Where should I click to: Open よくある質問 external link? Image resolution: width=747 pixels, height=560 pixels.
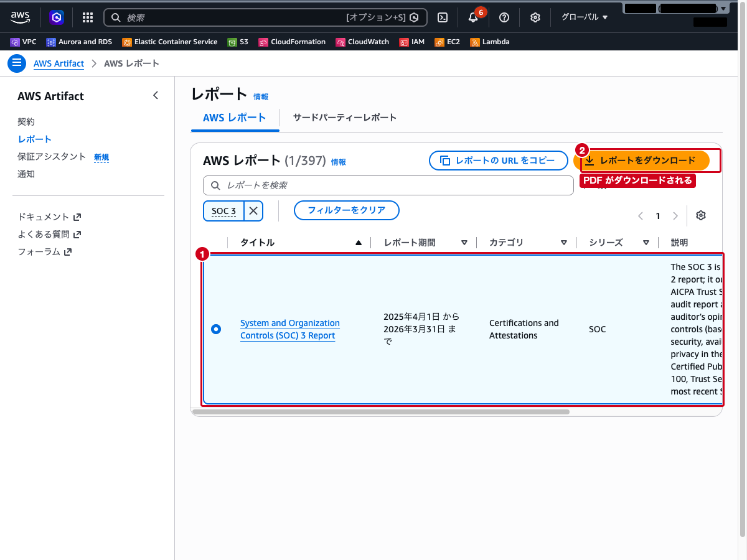[49, 235]
